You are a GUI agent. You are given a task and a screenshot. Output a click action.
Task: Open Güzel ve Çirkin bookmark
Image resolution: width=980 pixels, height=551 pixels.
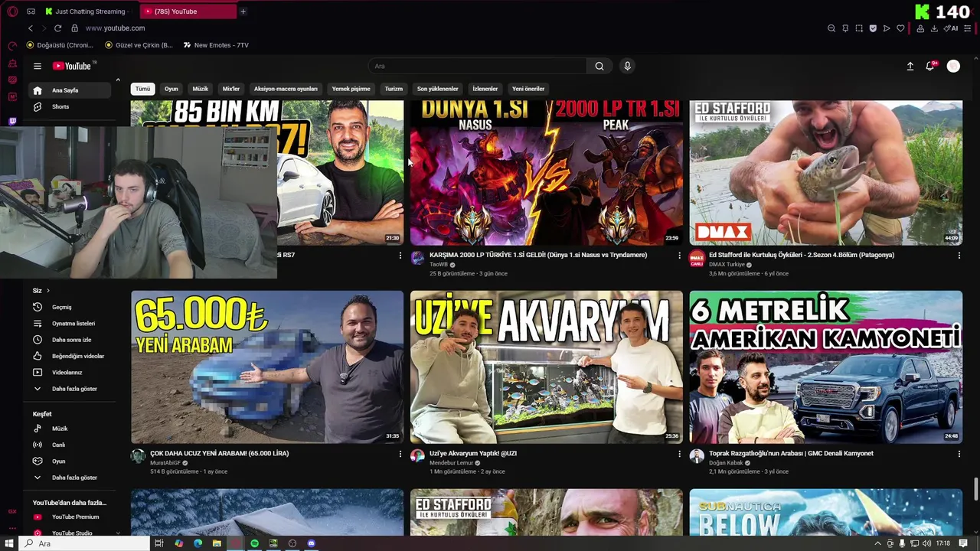[139, 45]
